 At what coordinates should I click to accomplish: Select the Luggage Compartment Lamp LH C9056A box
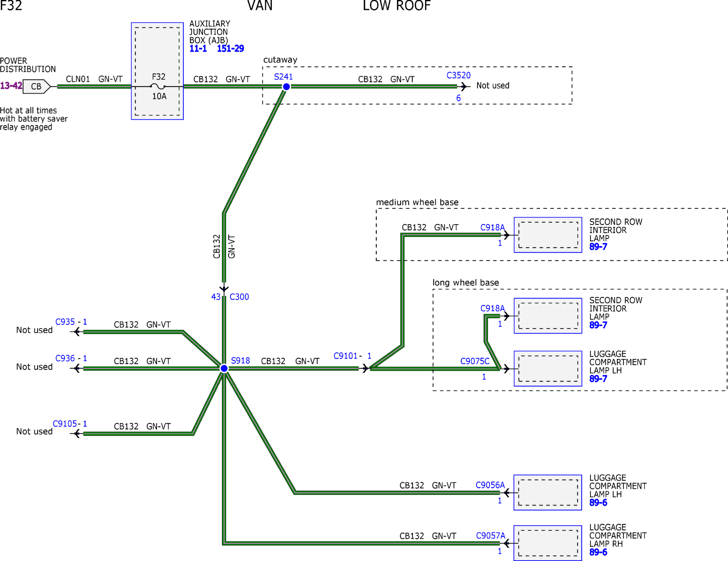coord(548,492)
